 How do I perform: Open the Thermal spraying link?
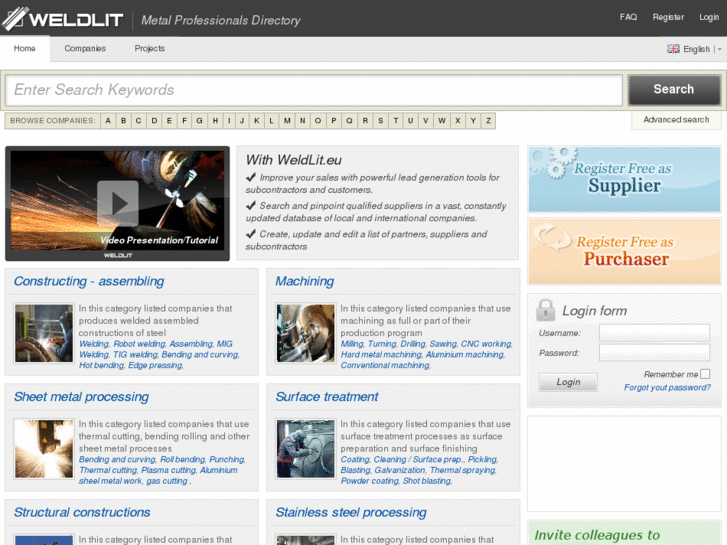coord(462,470)
